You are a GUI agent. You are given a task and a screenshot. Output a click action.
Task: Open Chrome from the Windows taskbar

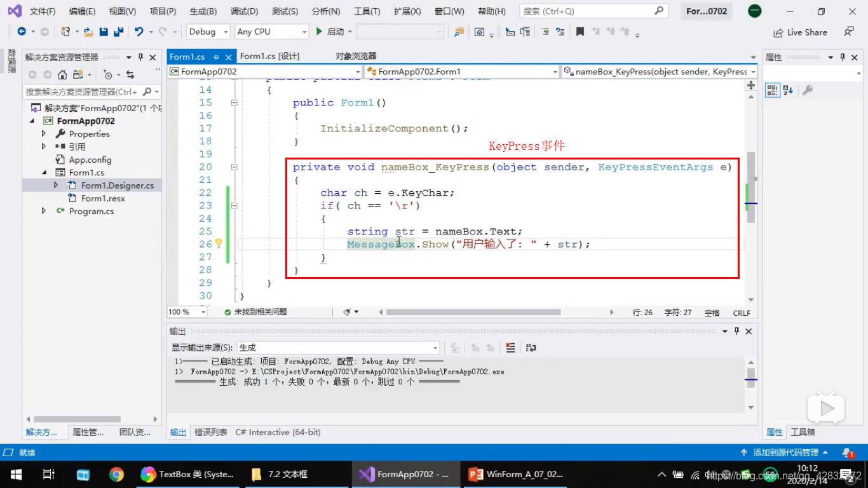coord(116,474)
